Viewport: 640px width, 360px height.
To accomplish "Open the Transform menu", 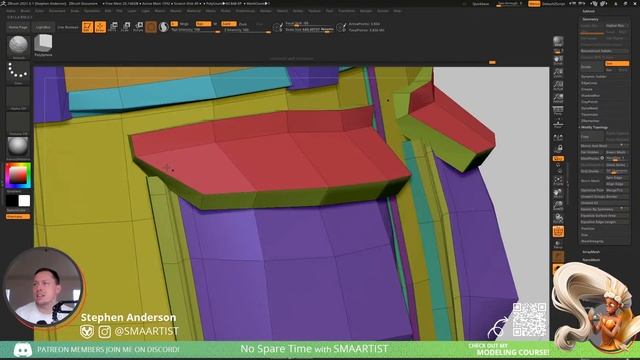I will click(x=347, y=11).
